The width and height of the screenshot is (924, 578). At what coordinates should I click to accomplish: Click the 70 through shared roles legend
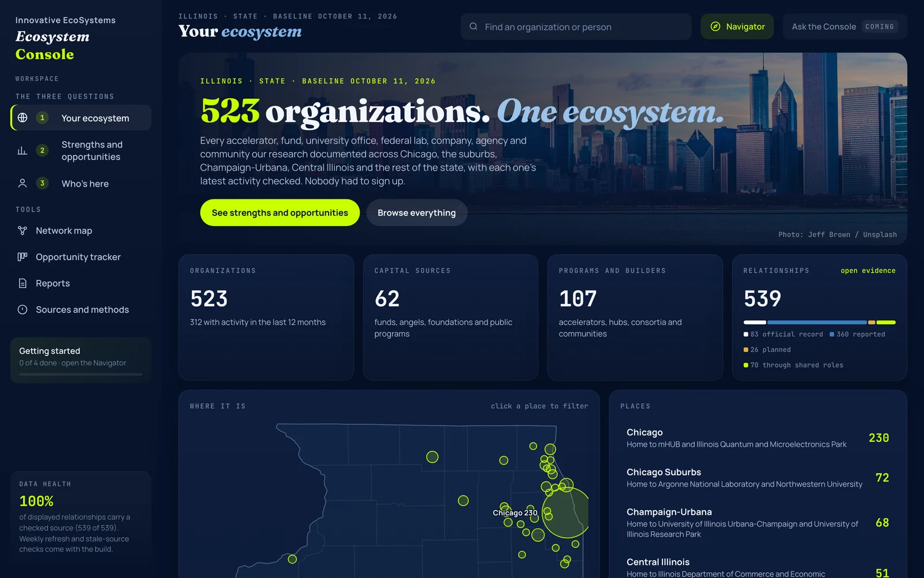click(793, 365)
